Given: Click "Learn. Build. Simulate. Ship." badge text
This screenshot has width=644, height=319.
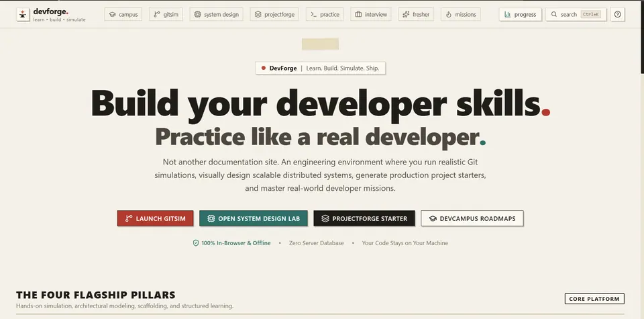Looking at the screenshot, I should [x=343, y=69].
